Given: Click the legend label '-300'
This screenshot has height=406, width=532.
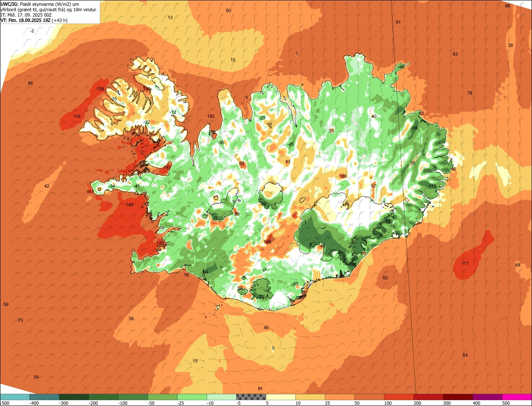Looking at the screenshot, I should 64,403.
